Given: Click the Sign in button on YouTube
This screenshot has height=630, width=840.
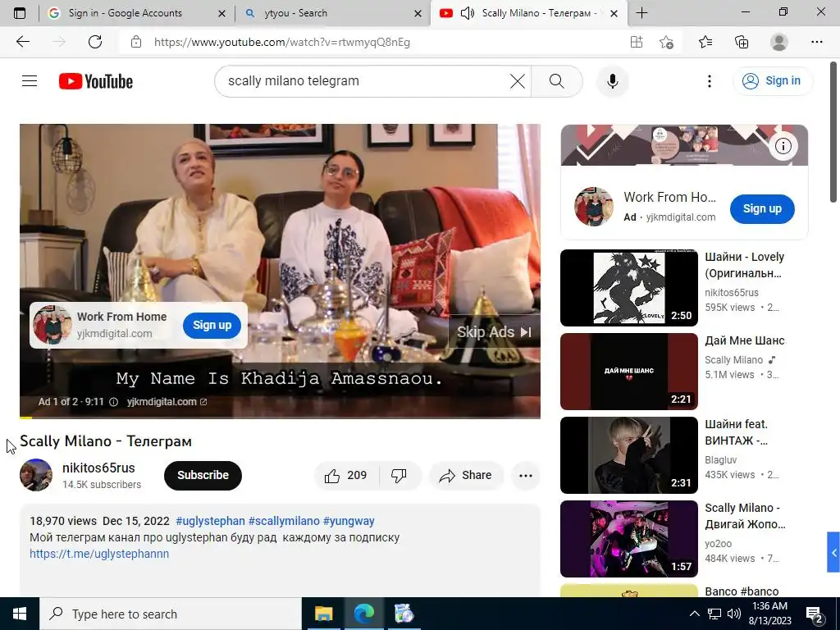Looking at the screenshot, I should [772, 81].
